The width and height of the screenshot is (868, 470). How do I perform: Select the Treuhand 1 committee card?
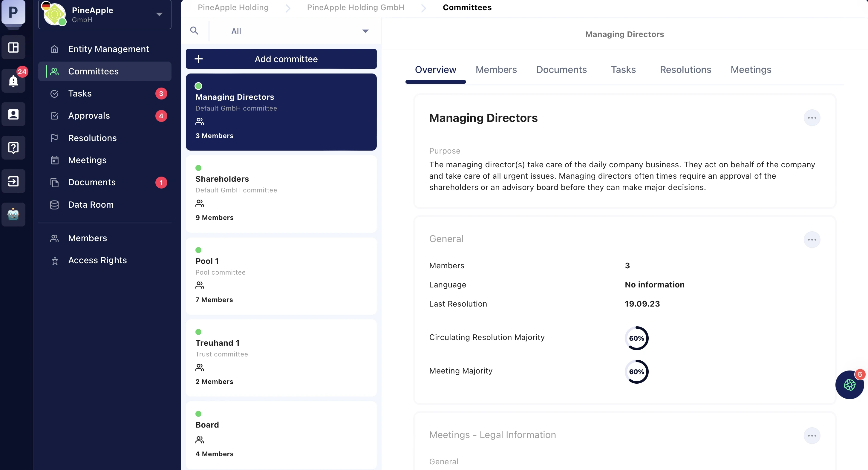pos(281,358)
